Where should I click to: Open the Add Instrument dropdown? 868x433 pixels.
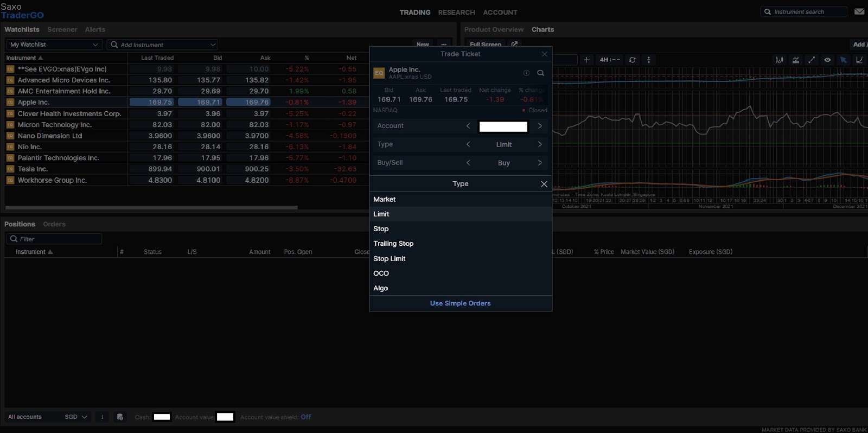[163, 44]
